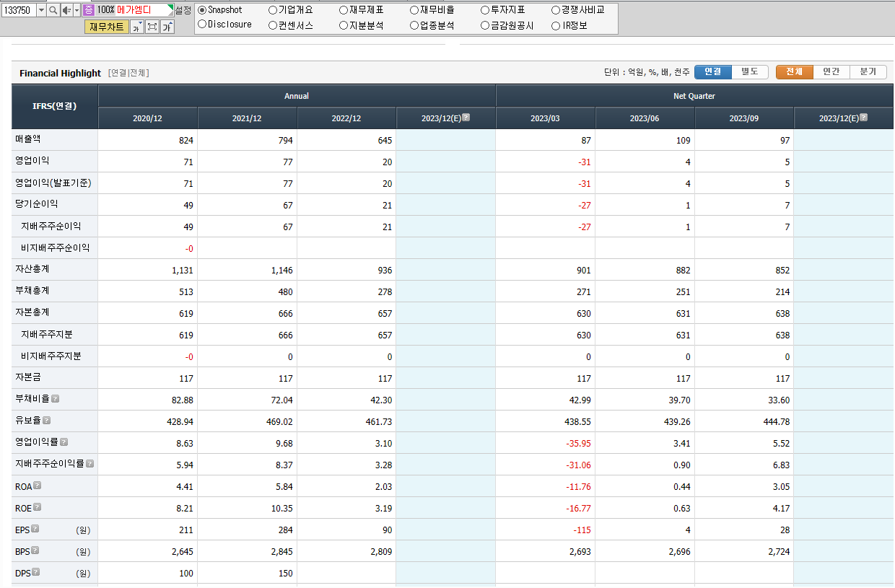Screen dimensions: 895x588
Task: Select the 컨센서스 radio button
Action: coord(273,25)
